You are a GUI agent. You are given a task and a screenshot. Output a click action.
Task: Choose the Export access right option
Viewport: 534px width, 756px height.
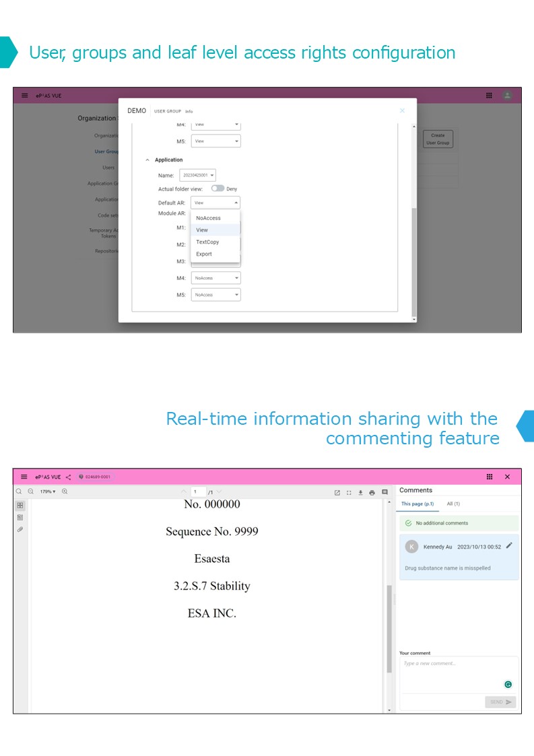204,254
